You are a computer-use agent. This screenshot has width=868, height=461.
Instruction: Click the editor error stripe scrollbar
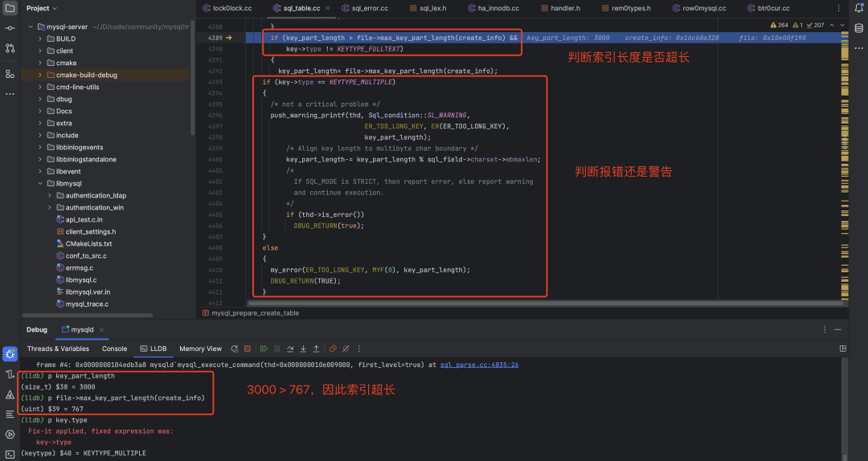pos(839,161)
